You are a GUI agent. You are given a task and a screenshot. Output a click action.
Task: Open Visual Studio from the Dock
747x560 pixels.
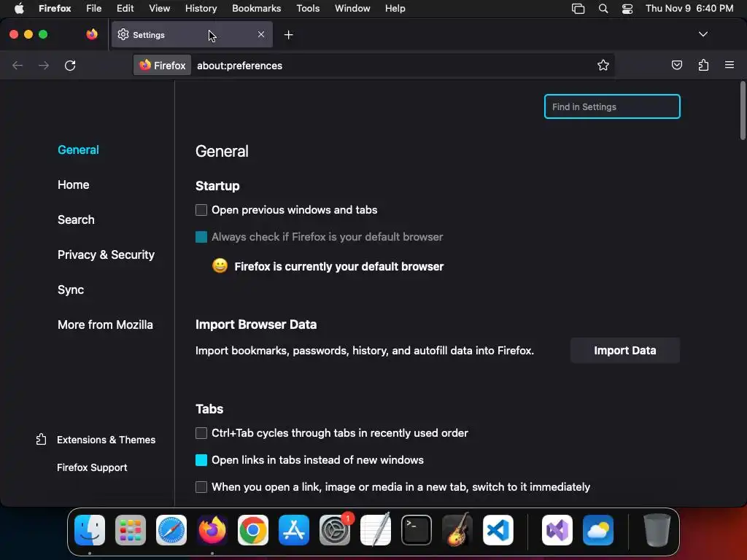coord(557,530)
